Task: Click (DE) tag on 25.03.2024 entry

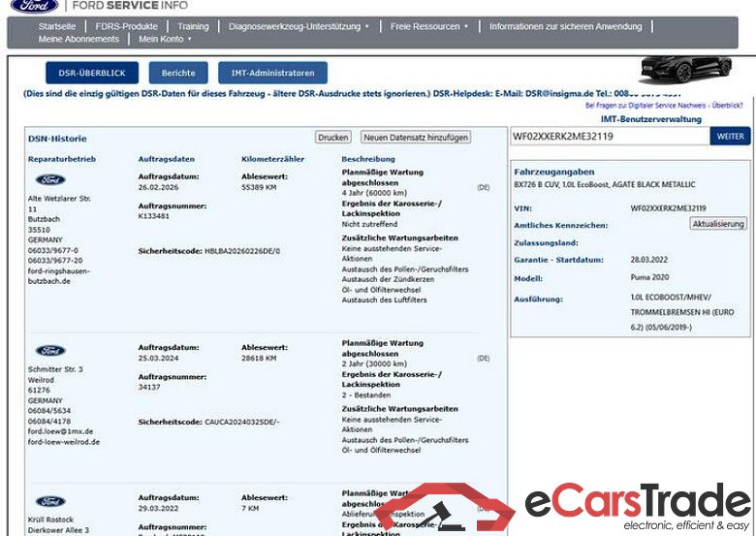Action: [x=483, y=358]
